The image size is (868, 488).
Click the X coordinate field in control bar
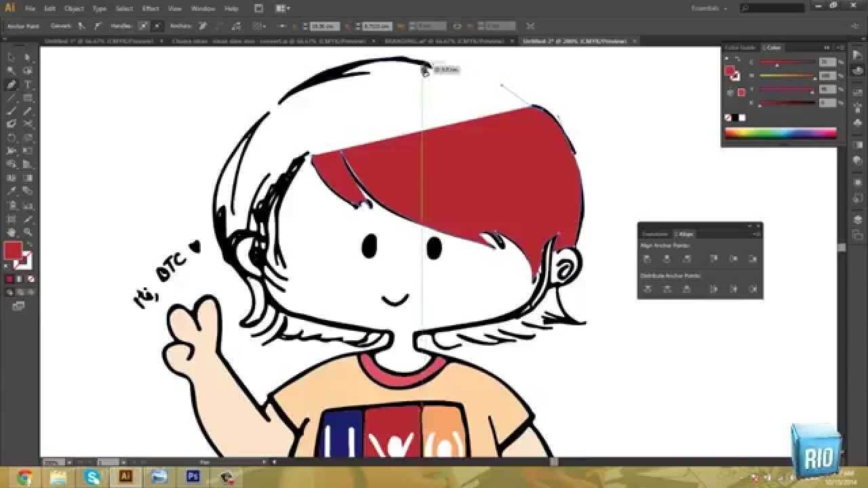325,26
